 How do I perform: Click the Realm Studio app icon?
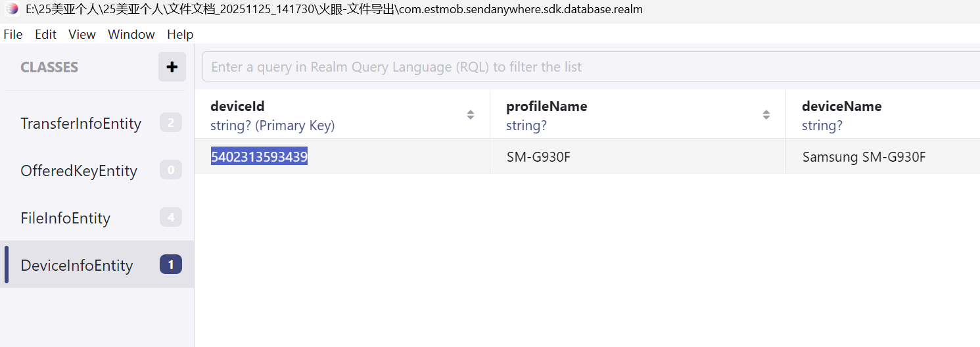tap(12, 9)
